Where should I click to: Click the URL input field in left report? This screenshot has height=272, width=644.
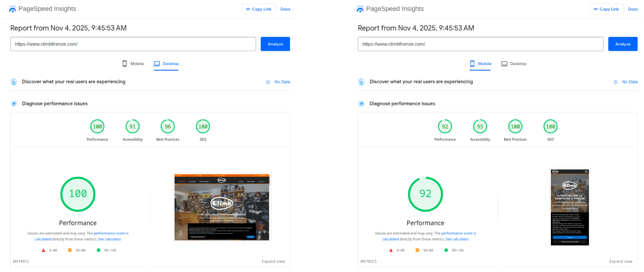[133, 44]
